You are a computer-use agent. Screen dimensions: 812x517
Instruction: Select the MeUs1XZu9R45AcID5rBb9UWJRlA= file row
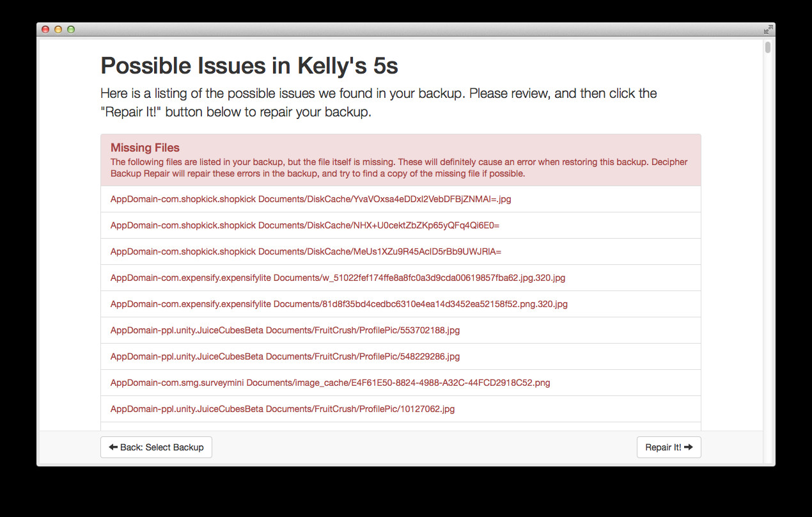[401, 251]
